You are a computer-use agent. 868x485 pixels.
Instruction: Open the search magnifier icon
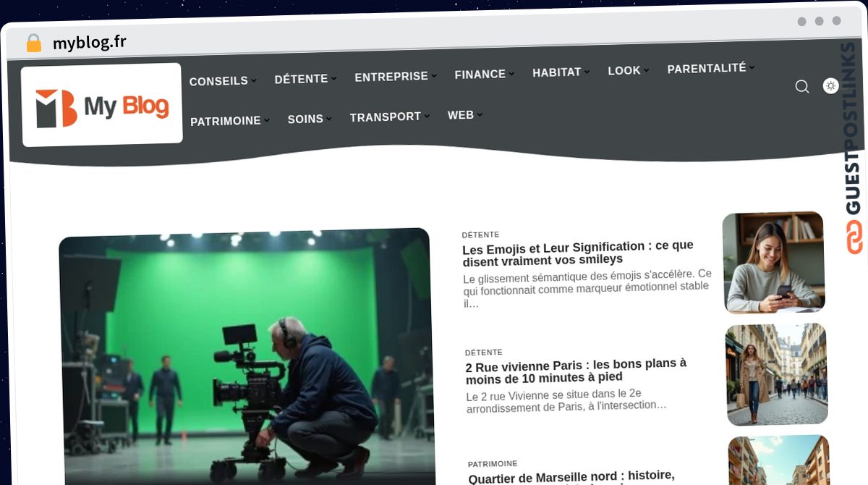point(802,87)
